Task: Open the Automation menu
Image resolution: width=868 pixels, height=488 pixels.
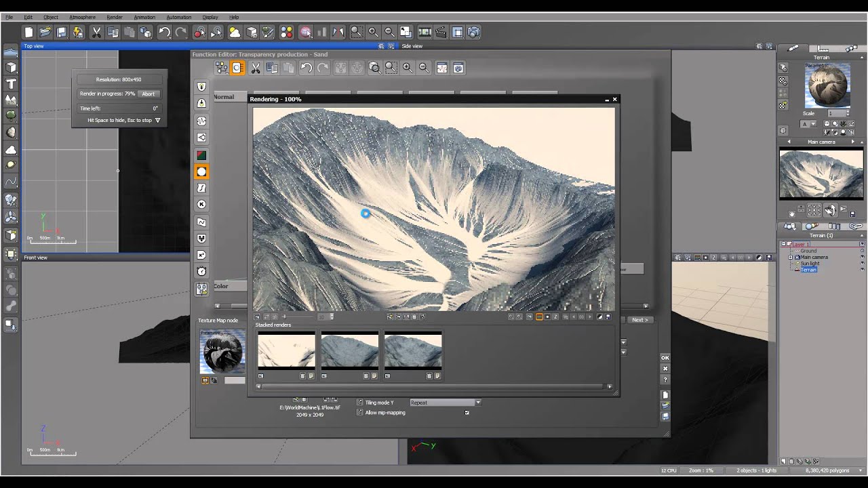Action: coord(178,17)
